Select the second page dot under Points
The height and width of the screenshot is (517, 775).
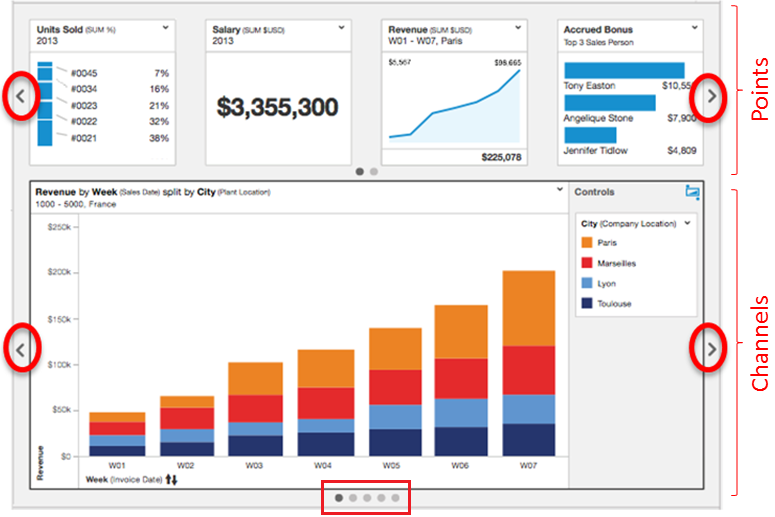click(374, 171)
